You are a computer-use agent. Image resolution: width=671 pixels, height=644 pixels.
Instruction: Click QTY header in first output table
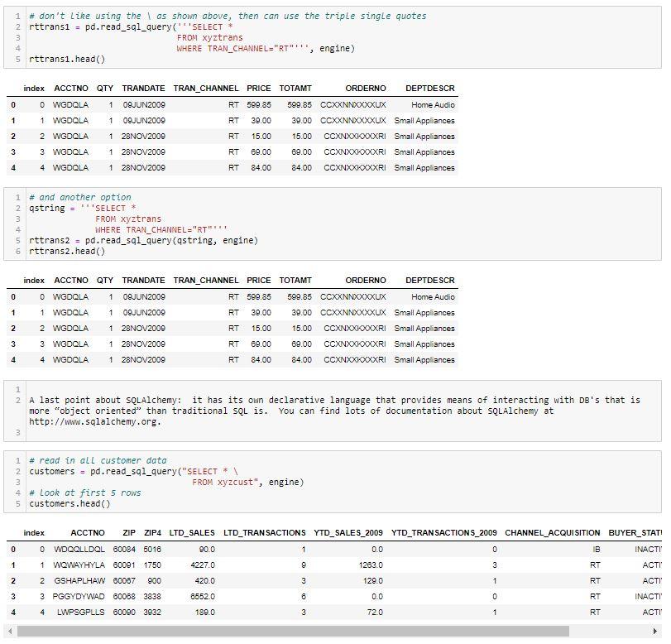pos(105,89)
